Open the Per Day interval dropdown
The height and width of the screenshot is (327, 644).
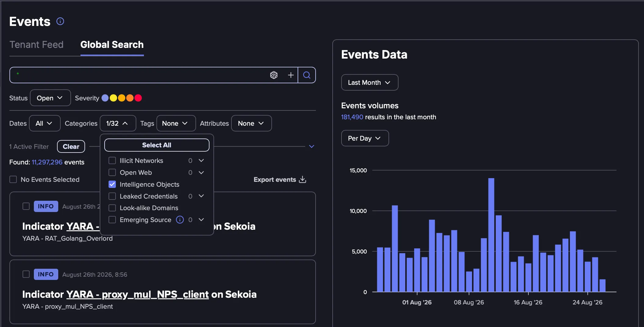pos(365,138)
